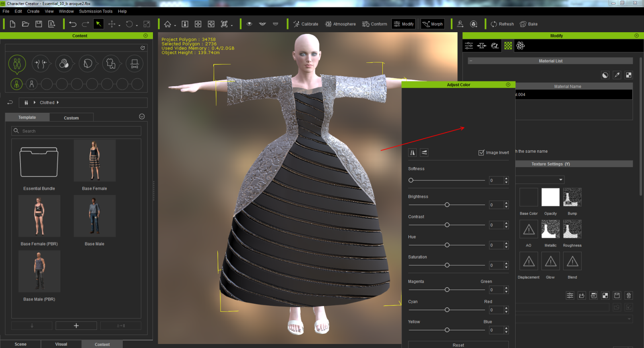Image resolution: width=644 pixels, height=348 pixels.
Task: Click the eyedropper material picker icon
Action: [x=617, y=75]
